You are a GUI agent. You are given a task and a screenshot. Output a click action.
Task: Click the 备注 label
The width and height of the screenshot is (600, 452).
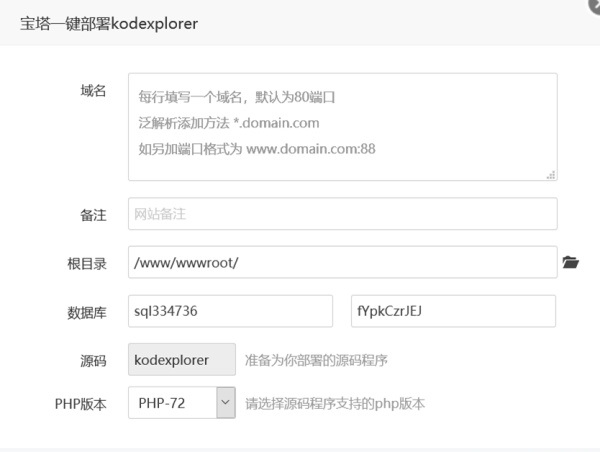[92, 215]
